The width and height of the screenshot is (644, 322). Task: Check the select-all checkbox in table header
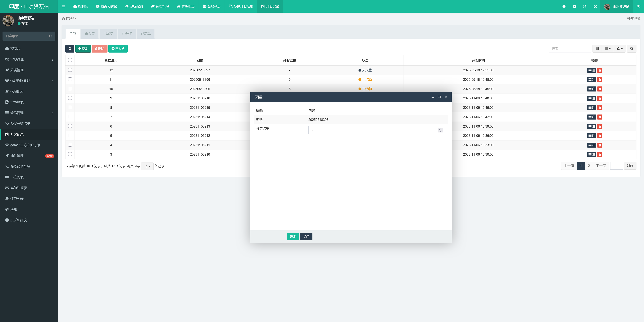point(70,60)
